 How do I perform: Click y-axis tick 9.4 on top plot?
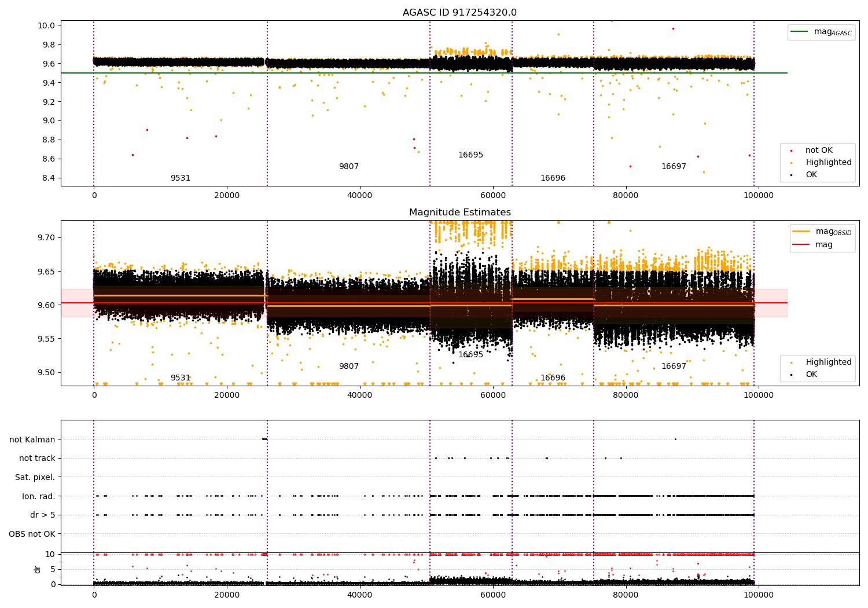tap(49, 83)
